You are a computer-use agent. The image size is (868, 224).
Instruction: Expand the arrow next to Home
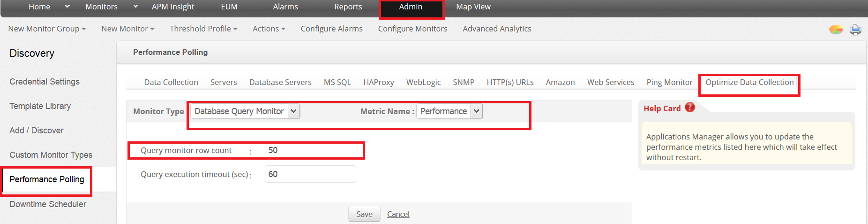click(67, 7)
